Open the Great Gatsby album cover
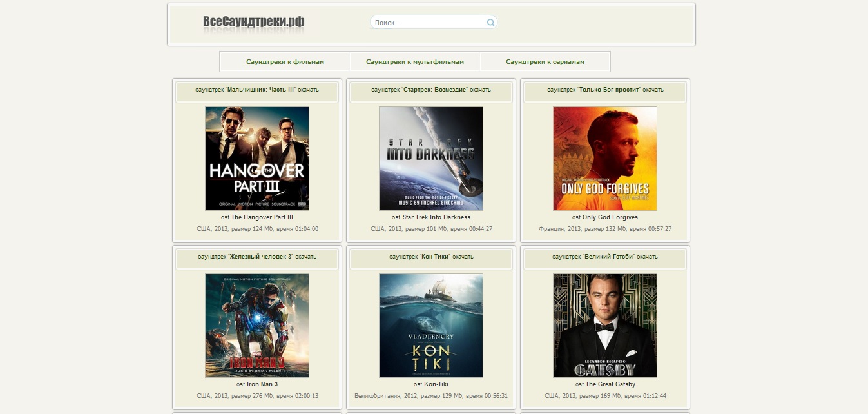868x414 pixels. (605, 326)
